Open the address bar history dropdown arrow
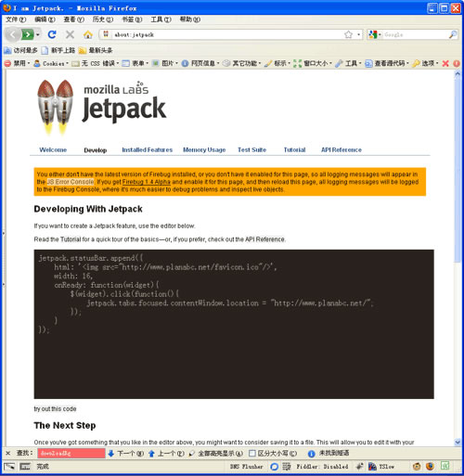Viewport: 464px width, 476px height. (358, 34)
